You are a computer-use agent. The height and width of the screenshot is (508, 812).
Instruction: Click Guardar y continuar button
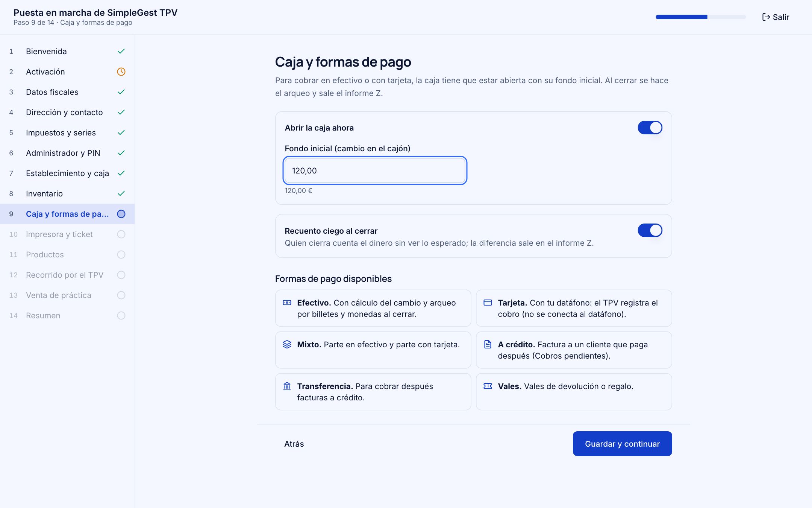point(622,444)
